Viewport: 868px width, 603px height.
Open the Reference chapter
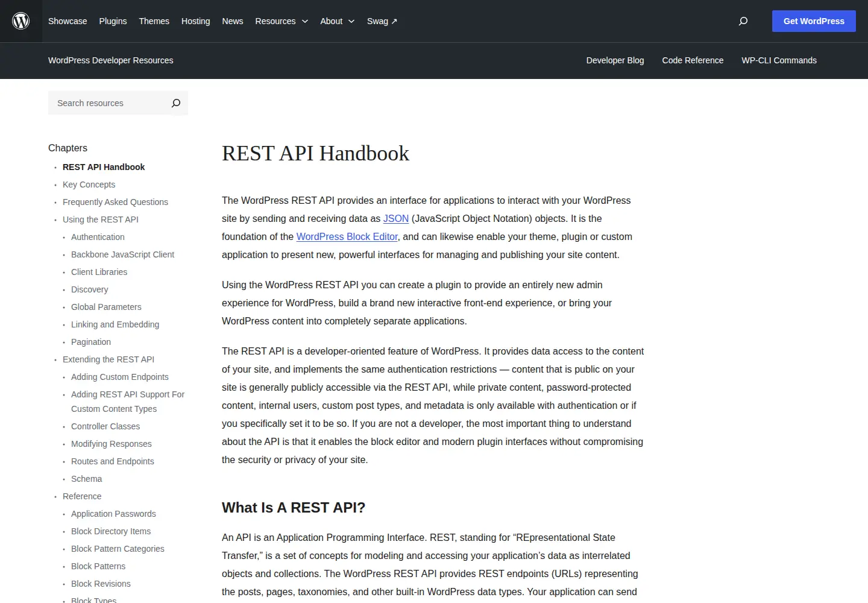tap(82, 496)
